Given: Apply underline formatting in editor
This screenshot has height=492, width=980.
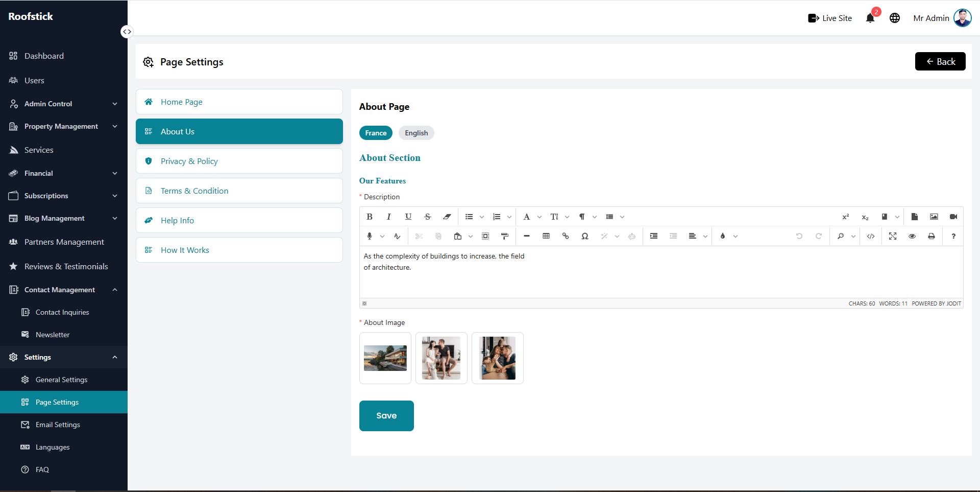Looking at the screenshot, I should [x=408, y=217].
